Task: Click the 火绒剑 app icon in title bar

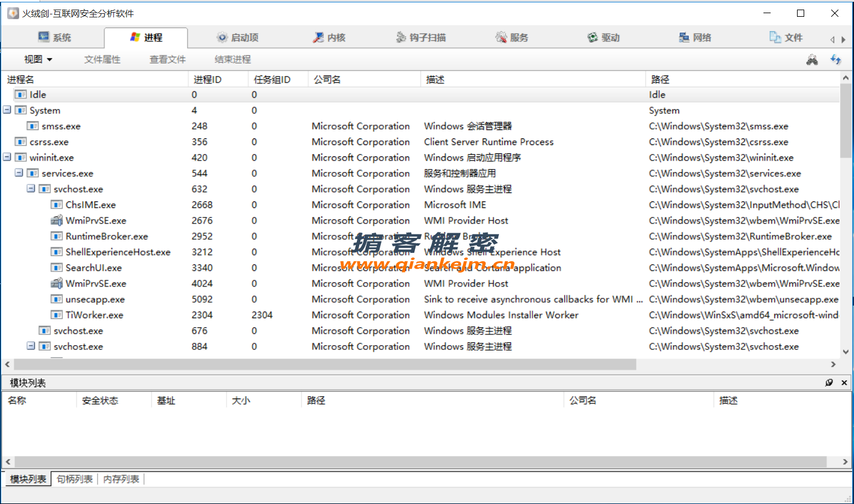Action: tap(13, 13)
